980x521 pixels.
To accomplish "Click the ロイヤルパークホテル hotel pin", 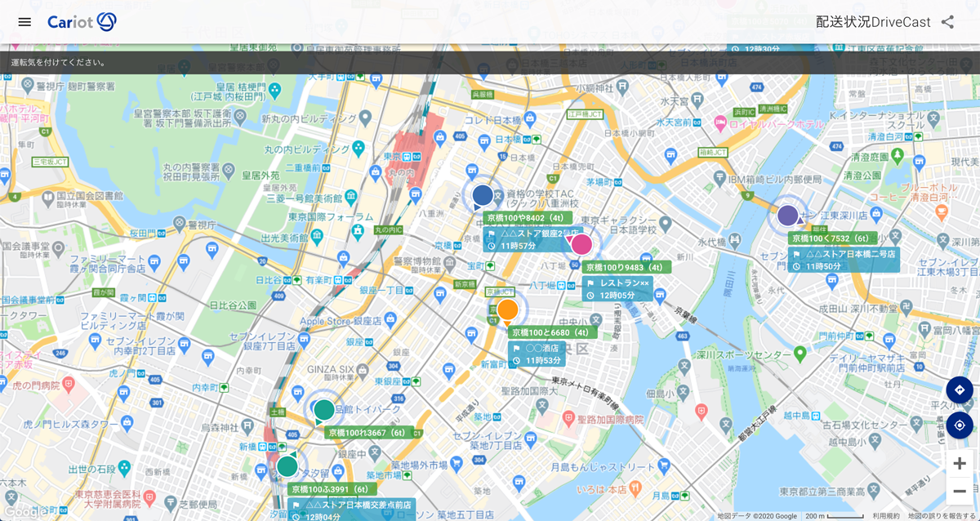I will [x=720, y=123].
